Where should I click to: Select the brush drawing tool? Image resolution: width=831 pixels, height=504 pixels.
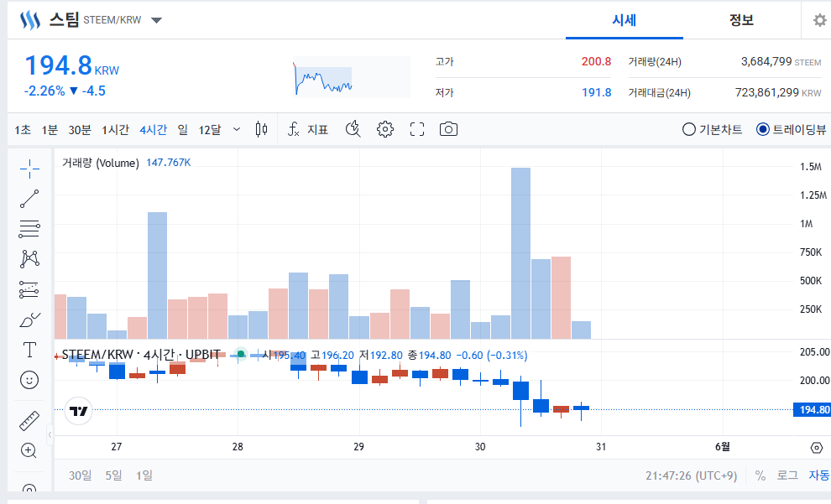pyautogui.click(x=29, y=320)
